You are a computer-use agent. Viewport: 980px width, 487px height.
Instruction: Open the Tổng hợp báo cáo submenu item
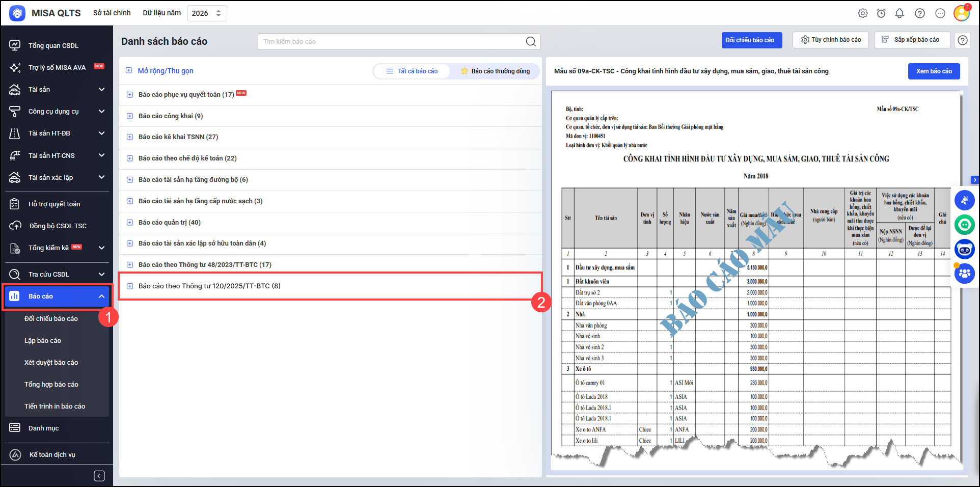(51, 385)
